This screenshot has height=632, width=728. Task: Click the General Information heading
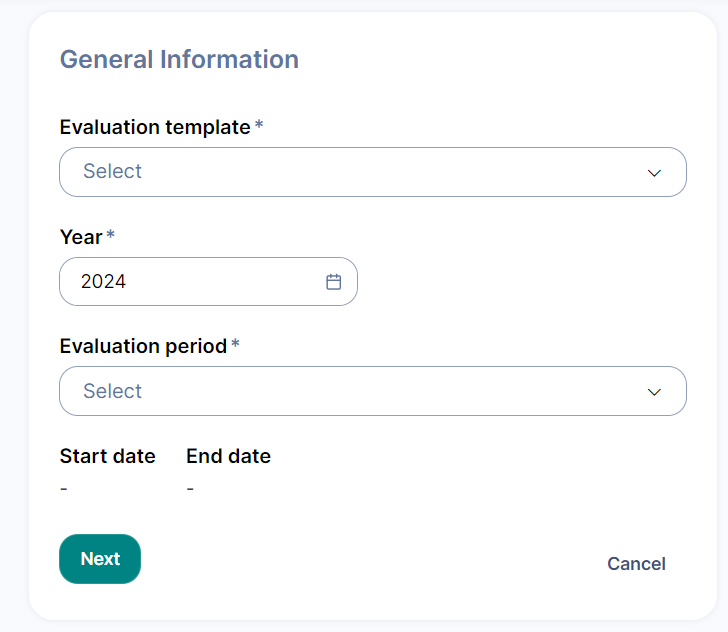[179, 59]
